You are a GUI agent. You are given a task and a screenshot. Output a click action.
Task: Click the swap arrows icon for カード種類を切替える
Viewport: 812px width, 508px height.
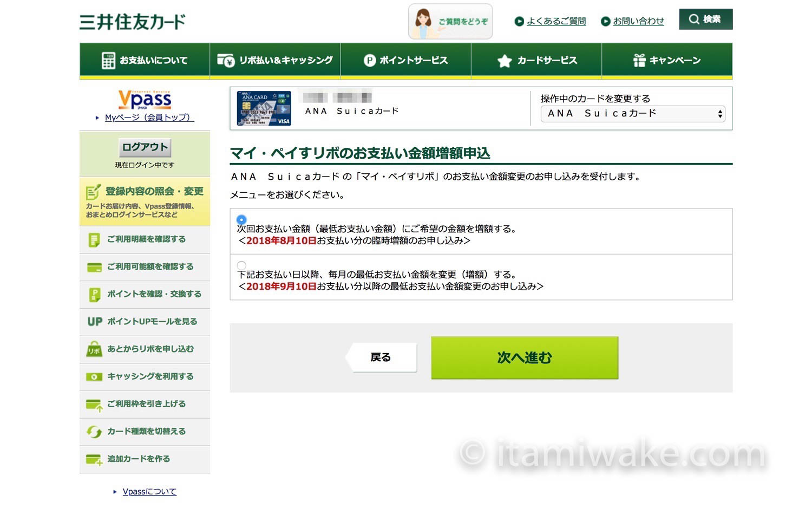coord(94,432)
